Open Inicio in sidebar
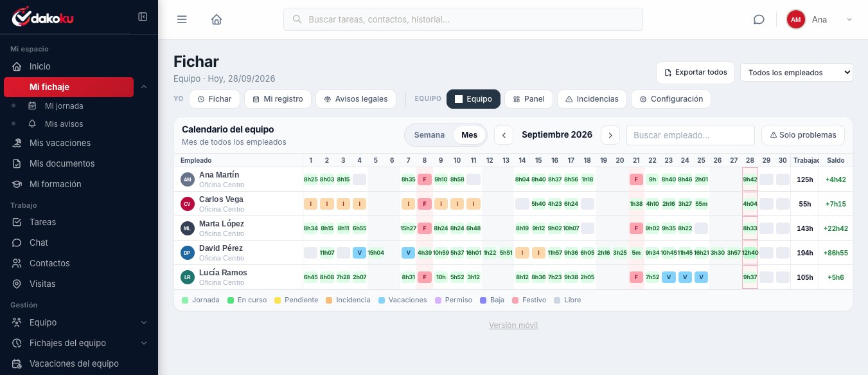This screenshot has height=375, width=868. click(x=40, y=66)
